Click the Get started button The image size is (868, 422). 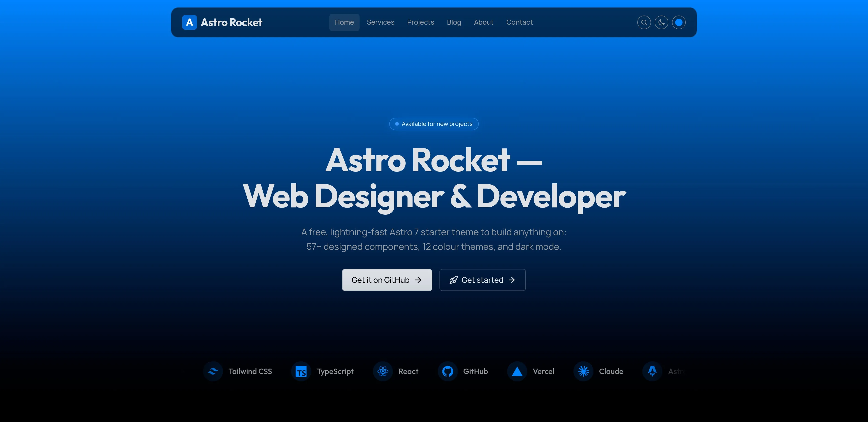(x=482, y=280)
